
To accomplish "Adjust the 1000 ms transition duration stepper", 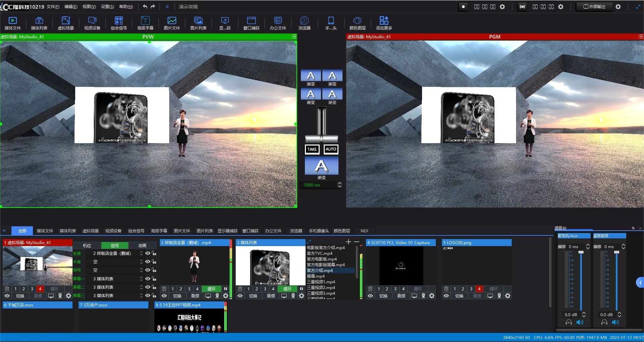I will (x=339, y=185).
